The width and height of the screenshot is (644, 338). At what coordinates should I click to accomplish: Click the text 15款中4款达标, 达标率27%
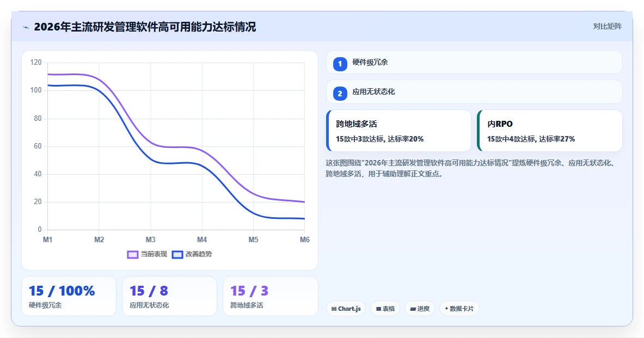[531, 139]
